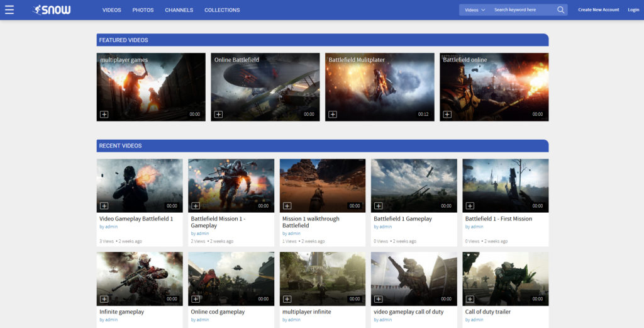Add 'multiplayer games' featured video to playlist
This screenshot has height=328, width=644.
[104, 115]
